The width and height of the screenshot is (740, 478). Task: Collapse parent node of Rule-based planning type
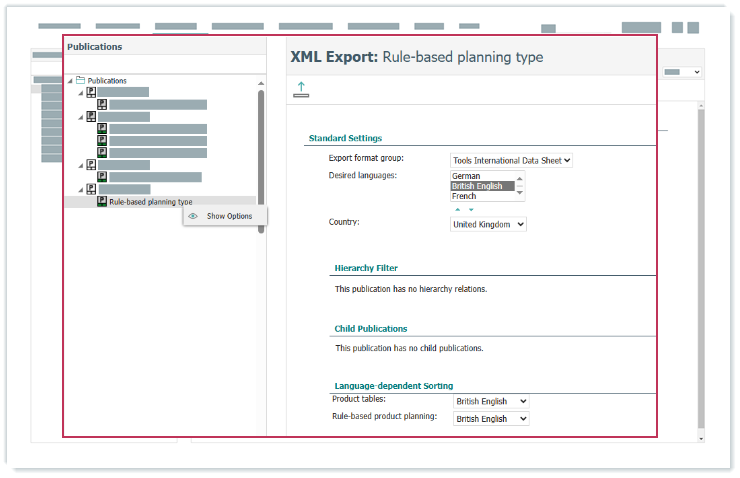click(x=81, y=190)
